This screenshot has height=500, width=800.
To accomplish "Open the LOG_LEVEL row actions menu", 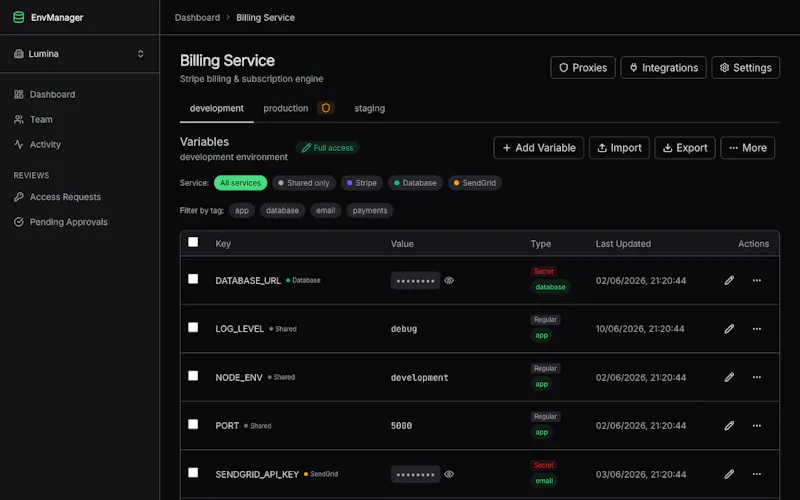I will (x=757, y=329).
